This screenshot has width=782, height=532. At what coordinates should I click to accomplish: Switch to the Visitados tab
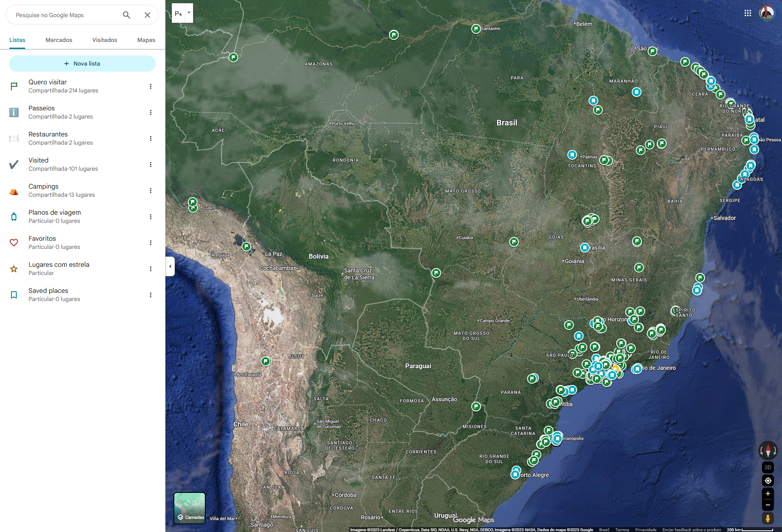click(x=105, y=40)
